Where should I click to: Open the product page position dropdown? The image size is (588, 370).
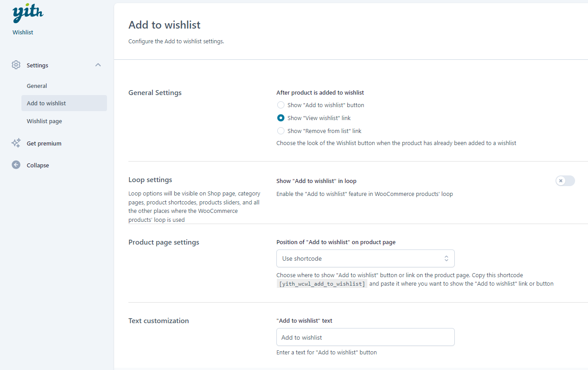pyautogui.click(x=365, y=258)
